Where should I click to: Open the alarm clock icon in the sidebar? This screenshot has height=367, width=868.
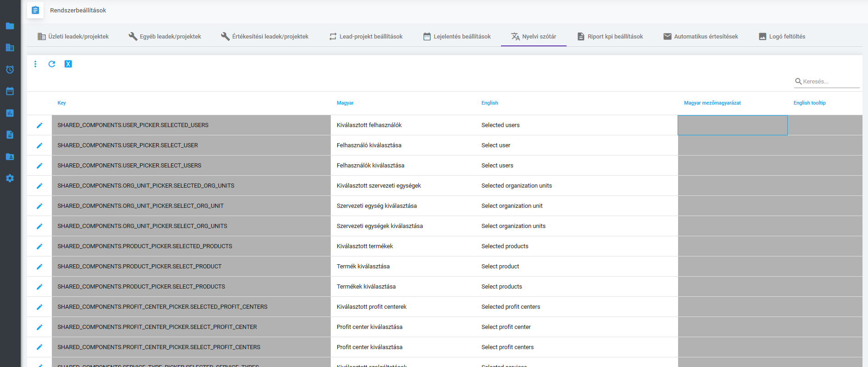click(x=10, y=69)
